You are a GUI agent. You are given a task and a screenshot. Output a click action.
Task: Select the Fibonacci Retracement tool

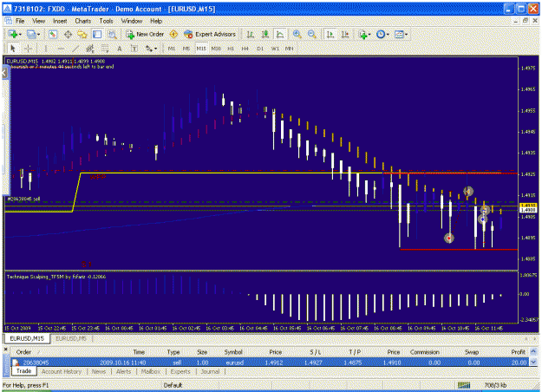point(105,49)
